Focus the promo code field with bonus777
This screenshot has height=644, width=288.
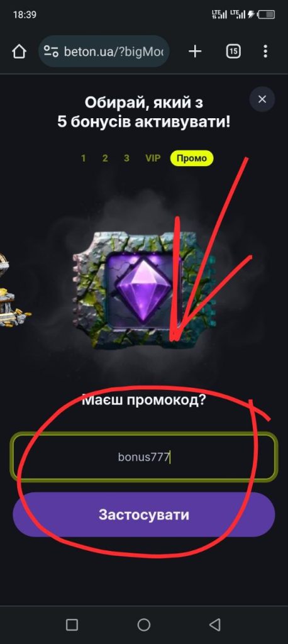[144, 457]
